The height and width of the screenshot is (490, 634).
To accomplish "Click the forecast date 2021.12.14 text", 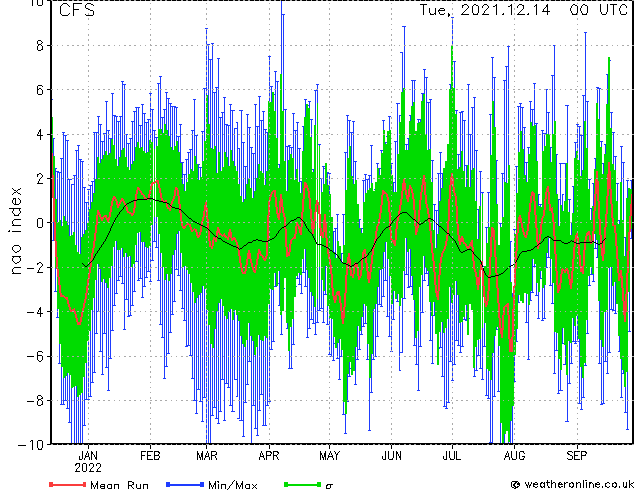I will coord(505,10).
